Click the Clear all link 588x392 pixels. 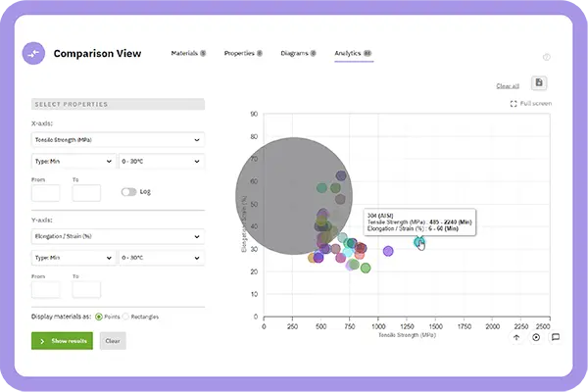tap(508, 86)
